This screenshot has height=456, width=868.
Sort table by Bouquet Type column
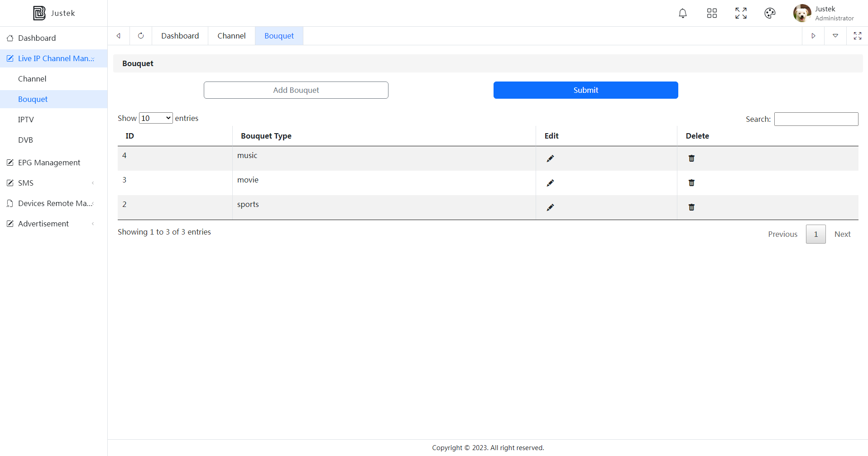[x=384, y=136]
